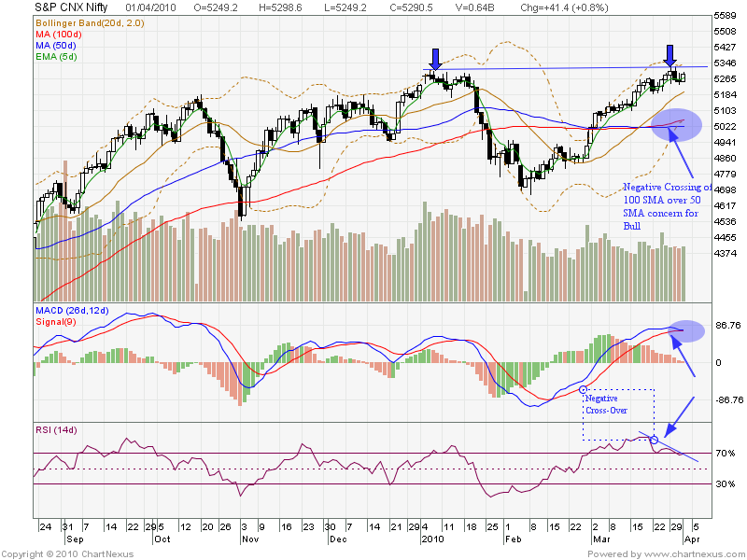Click the 5427 price axis label
The image size is (747, 560).
tap(726, 48)
